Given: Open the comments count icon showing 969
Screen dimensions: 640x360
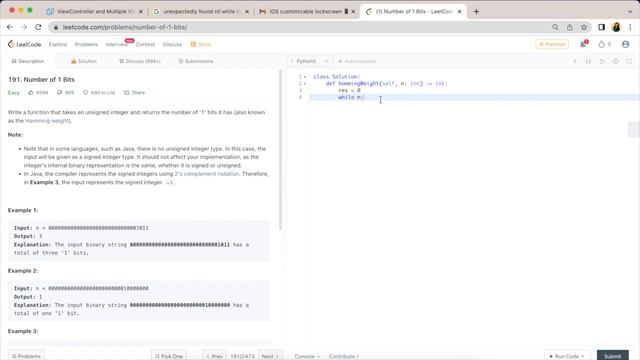Looking at the screenshot, I should pyautogui.click(x=60, y=93).
